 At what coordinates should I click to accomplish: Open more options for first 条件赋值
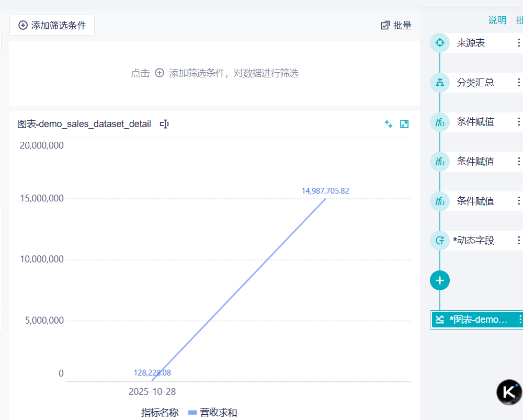518,122
